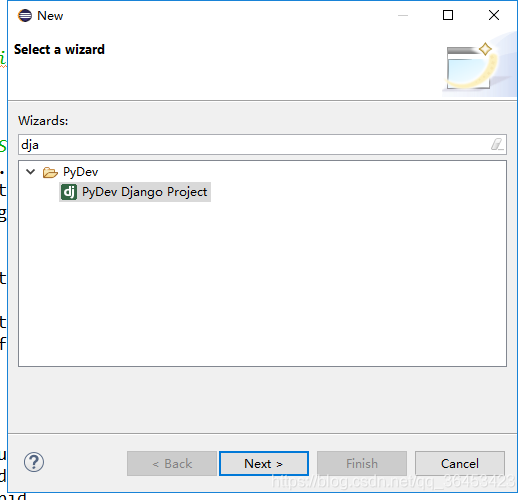The height and width of the screenshot is (500, 525).
Task: Select PyDev Django Project wizard
Action: pos(135,192)
